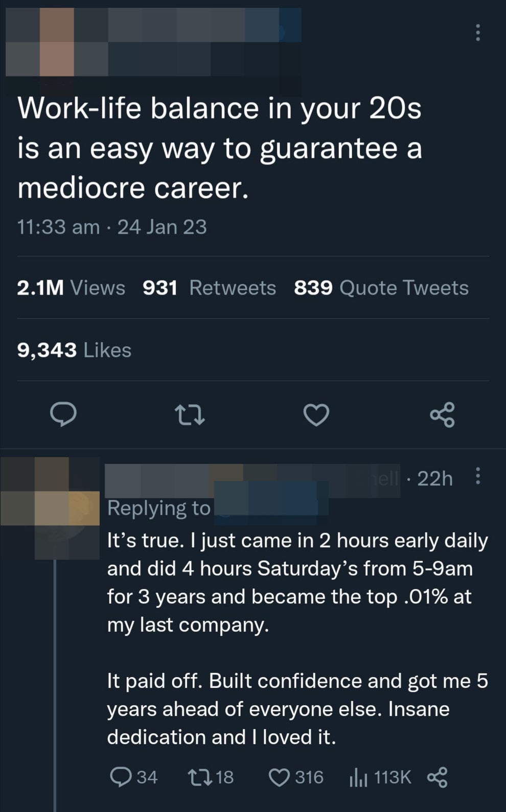
Task: Open the 24 Jan 23 tweet timestamp
Action: click(160, 226)
